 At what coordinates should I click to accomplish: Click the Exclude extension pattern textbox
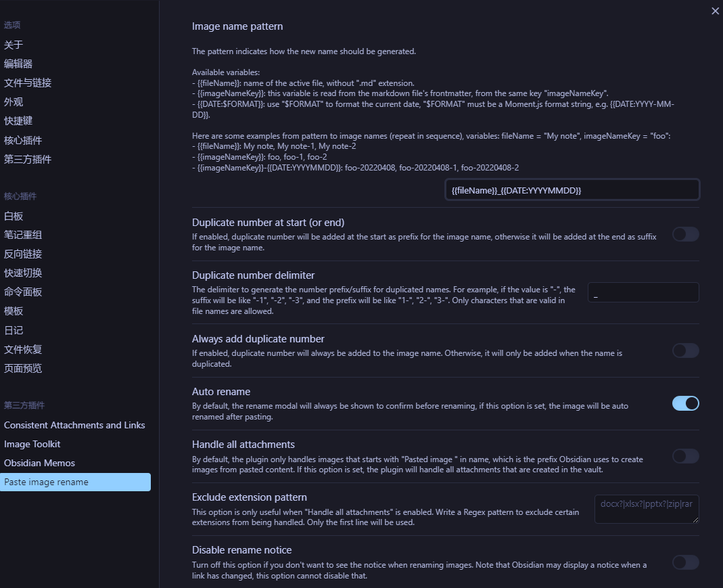pos(646,509)
